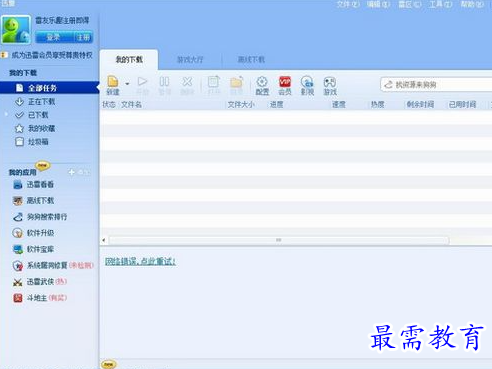Click the 正在下载 down-arrow icon
The image size is (492, 369).
(x=19, y=102)
